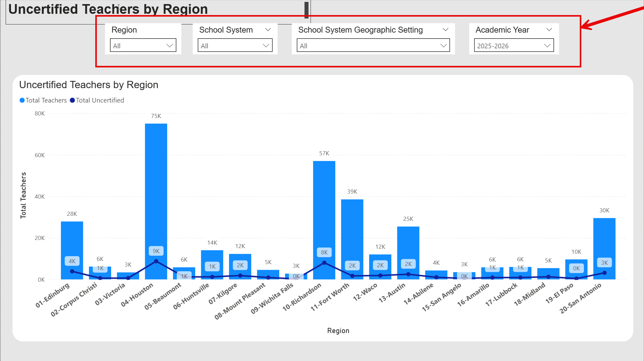Click the 04-Houston bar

coord(156,188)
